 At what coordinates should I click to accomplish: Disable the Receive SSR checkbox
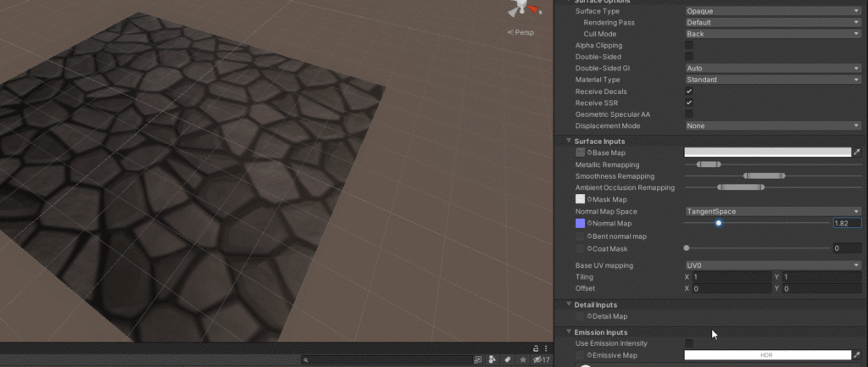pyautogui.click(x=689, y=103)
